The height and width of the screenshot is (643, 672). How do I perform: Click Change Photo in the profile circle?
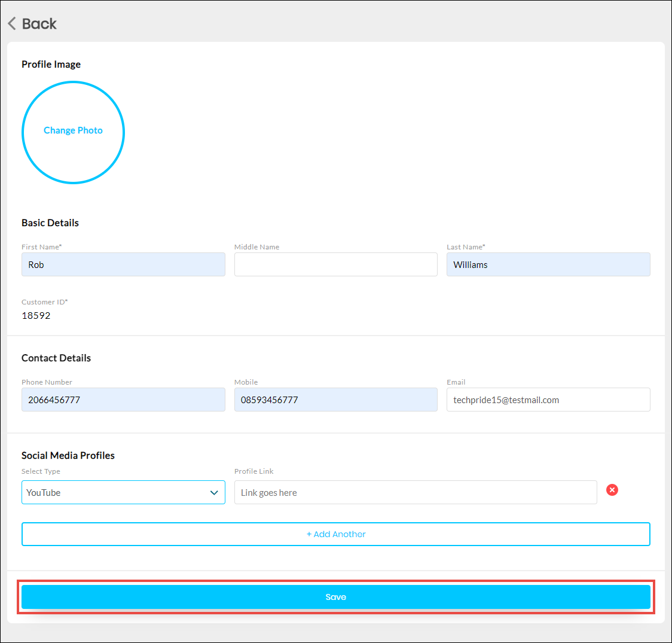(x=73, y=130)
